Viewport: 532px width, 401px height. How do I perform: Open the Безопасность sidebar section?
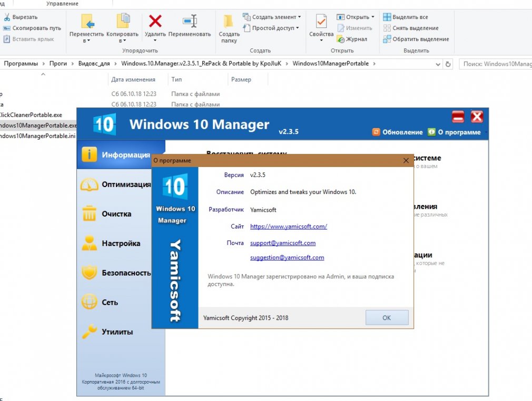click(x=115, y=273)
